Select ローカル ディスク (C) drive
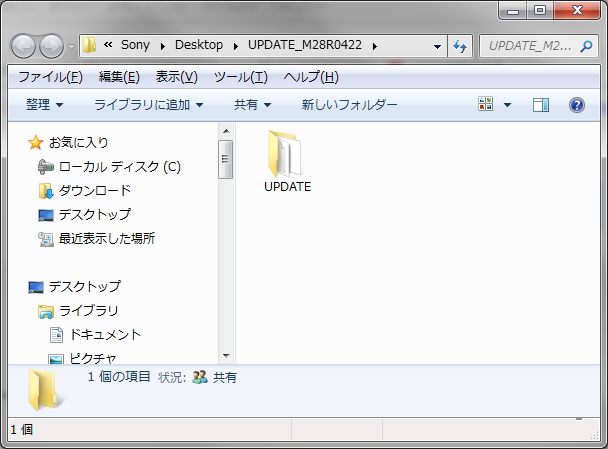 [x=108, y=166]
